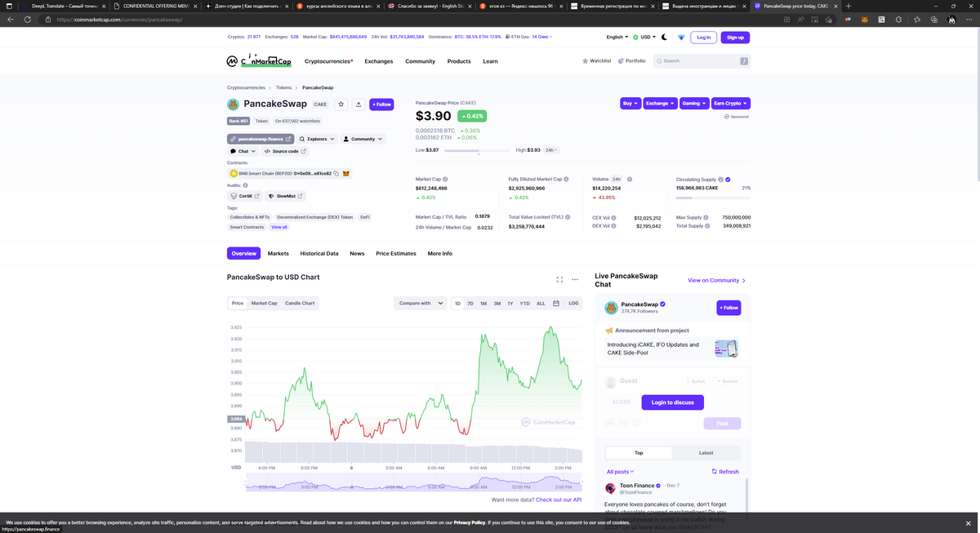The image size is (980, 533).
Task: Select the 1M chart range
Action: (x=483, y=303)
